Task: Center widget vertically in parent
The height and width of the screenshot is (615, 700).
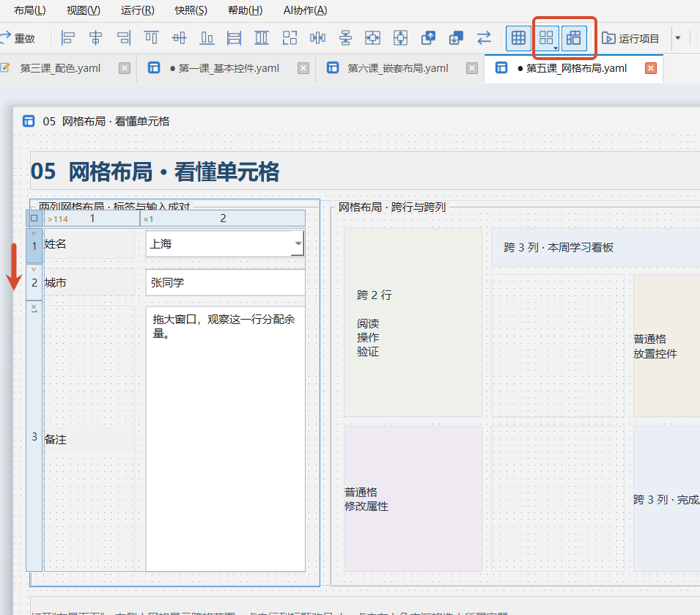Action: click(400, 38)
